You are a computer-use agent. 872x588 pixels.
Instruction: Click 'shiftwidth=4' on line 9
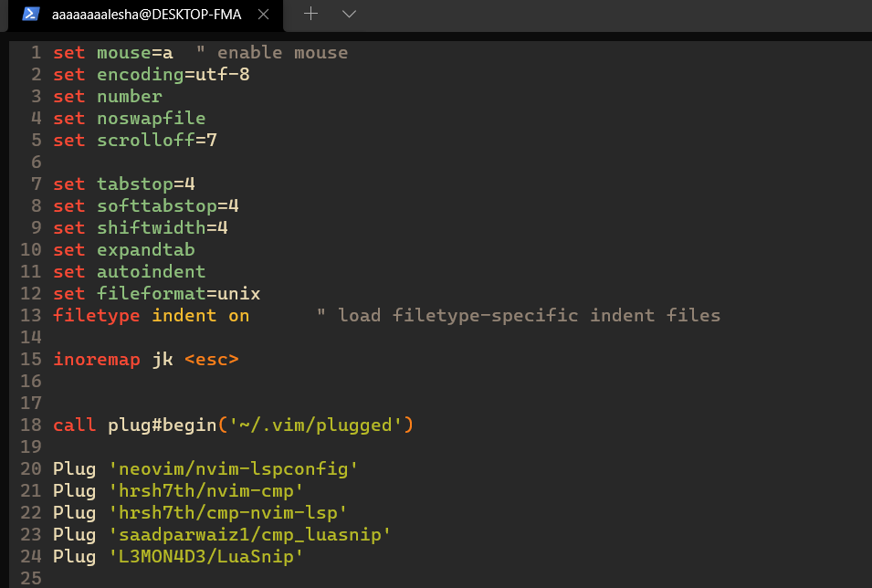[x=162, y=227]
